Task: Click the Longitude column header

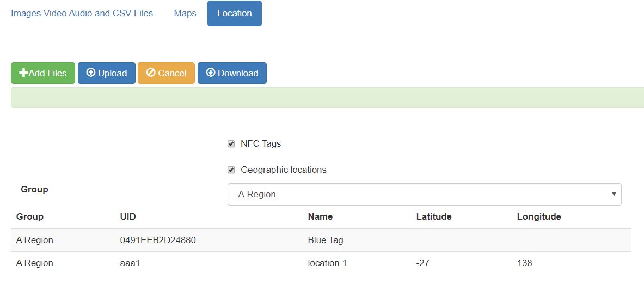Action: click(538, 216)
